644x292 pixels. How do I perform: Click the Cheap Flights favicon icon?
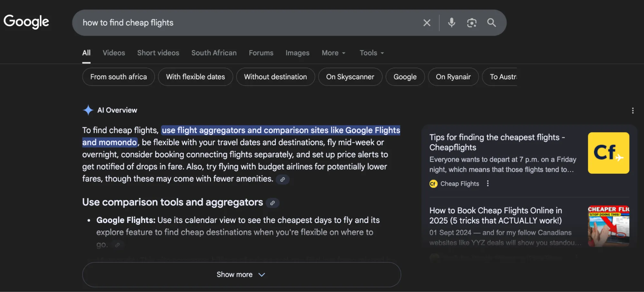(433, 184)
